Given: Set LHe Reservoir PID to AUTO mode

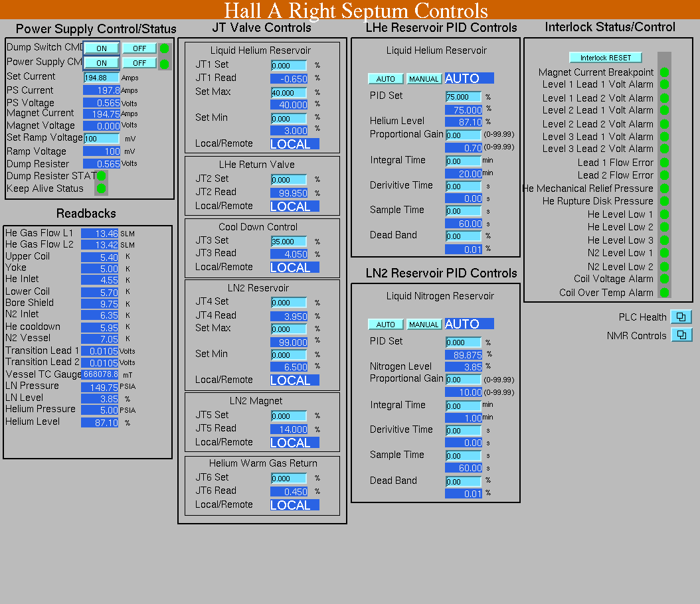Looking at the screenshot, I should point(386,79).
